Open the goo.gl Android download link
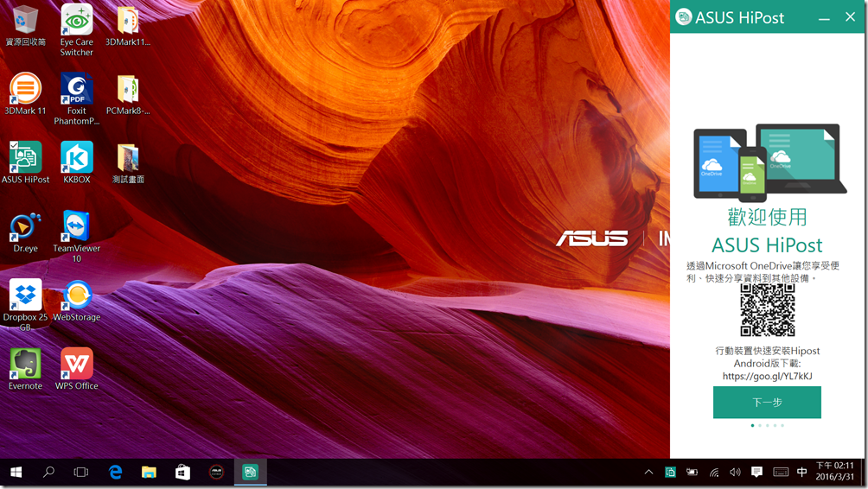This screenshot has height=489, width=868. 767,377
